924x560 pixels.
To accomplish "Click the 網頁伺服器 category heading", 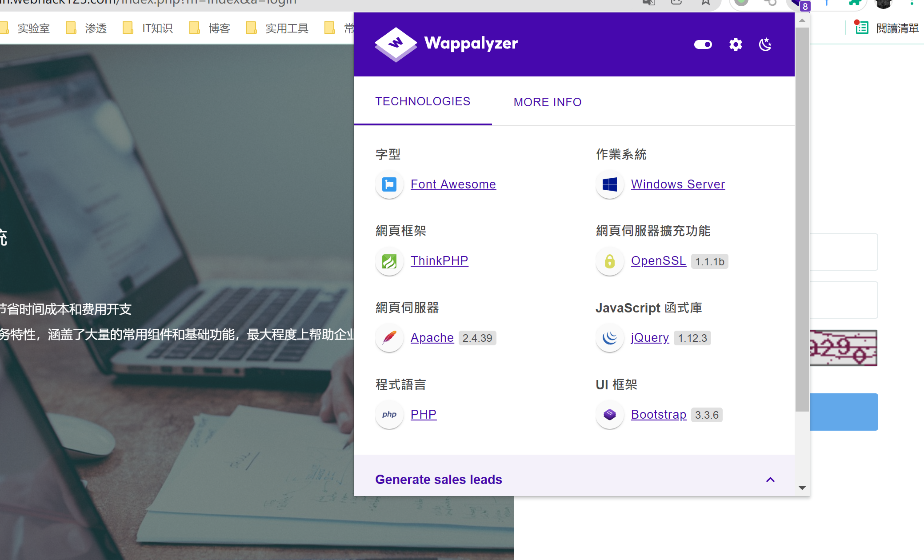I will (407, 308).
